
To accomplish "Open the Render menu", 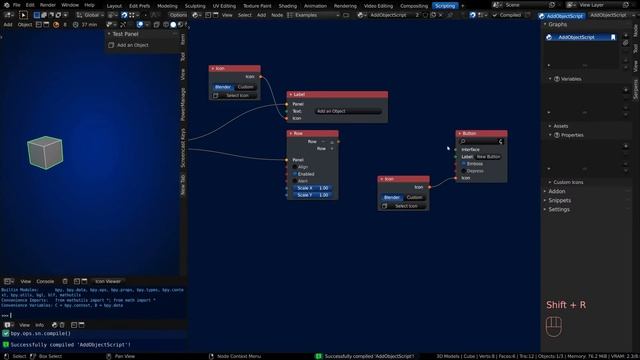I will (x=47, y=5).
